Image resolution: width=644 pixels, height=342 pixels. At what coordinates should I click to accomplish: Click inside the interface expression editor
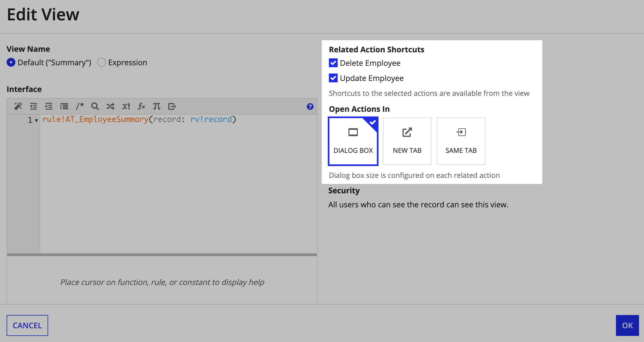(178, 184)
